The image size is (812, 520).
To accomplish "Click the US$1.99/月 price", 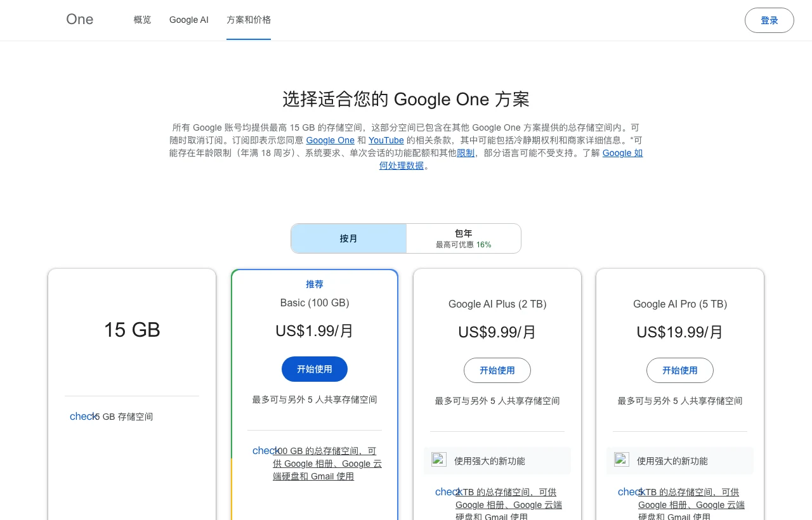I will (x=315, y=331).
